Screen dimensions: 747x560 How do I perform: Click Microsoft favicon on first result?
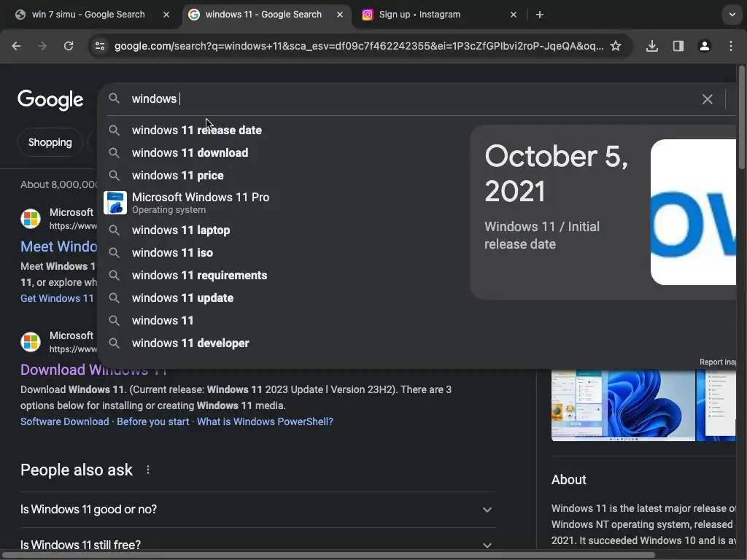click(x=31, y=219)
